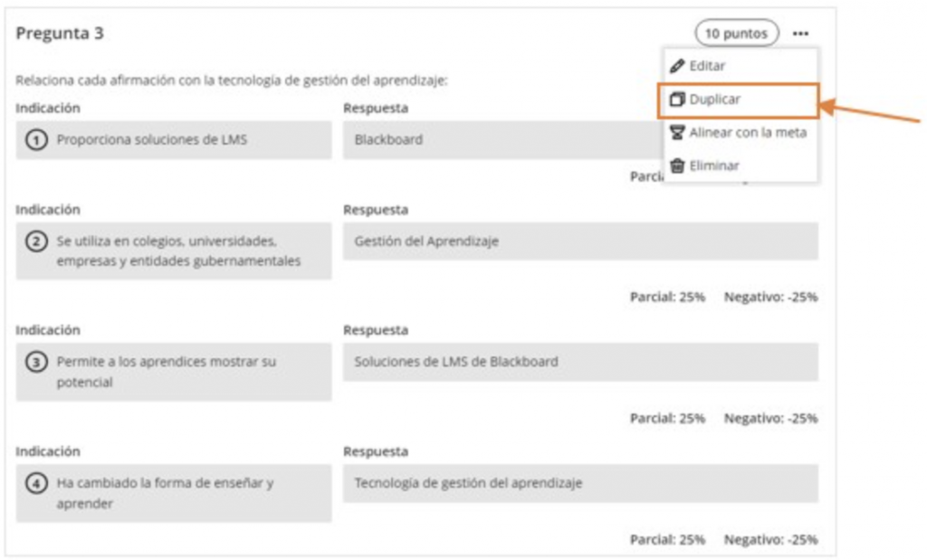Image resolution: width=927 pixels, height=560 pixels.
Task: Click the Gestión del Aprendizaje answer box
Action: click(580, 241)
